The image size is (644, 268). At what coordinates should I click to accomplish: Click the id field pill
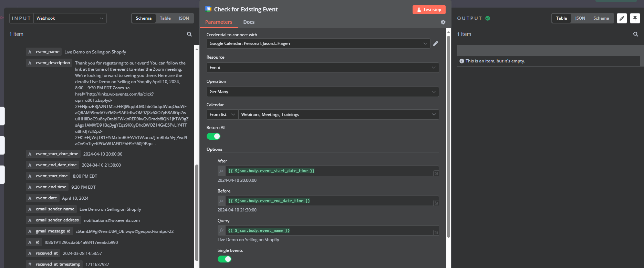pos(34,242)
